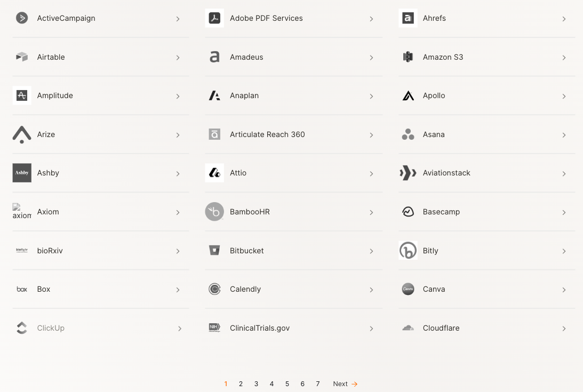Screen dimensions: 583x392
Task: Click the Arize logo icon
Action: coord(22,134)
